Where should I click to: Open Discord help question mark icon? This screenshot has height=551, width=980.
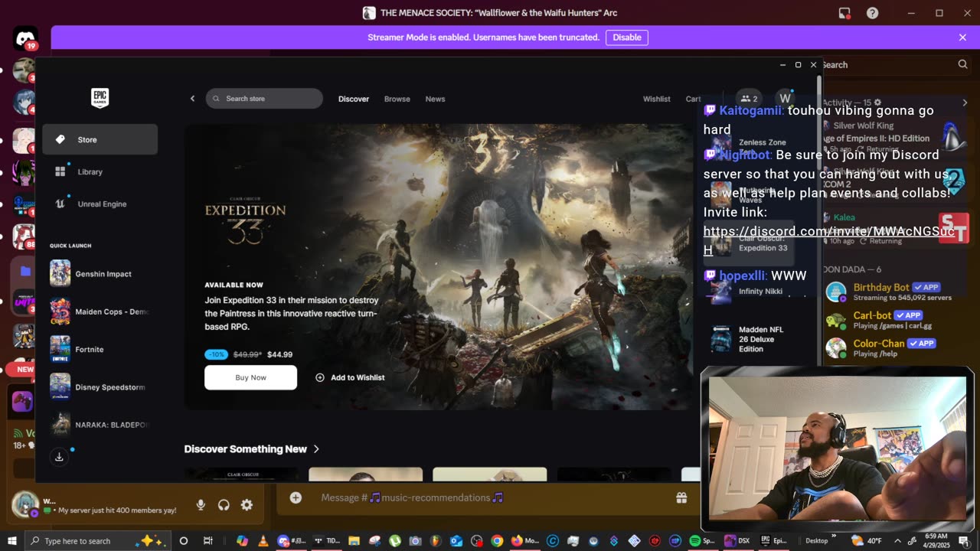click(x=872, y=13)
